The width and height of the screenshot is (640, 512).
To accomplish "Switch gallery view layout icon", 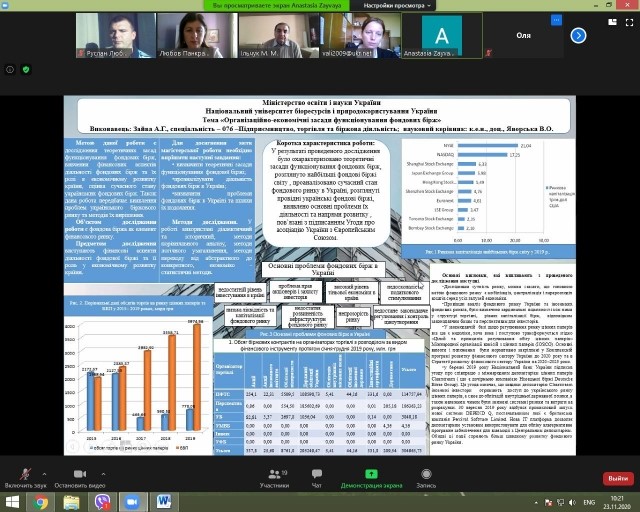I will click(x=612, y=22).
